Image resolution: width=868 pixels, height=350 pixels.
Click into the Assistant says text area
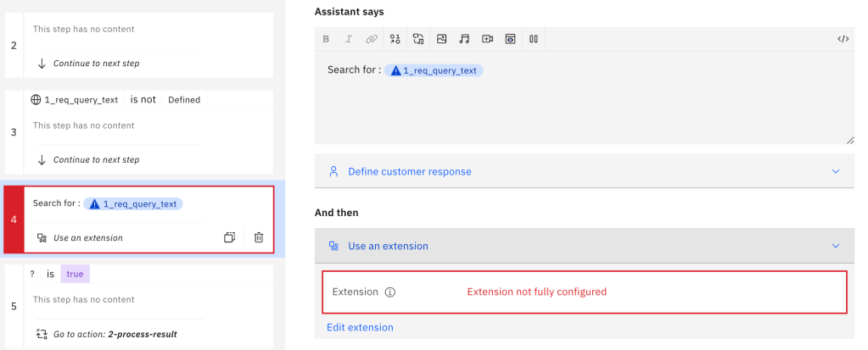(584, 106)
